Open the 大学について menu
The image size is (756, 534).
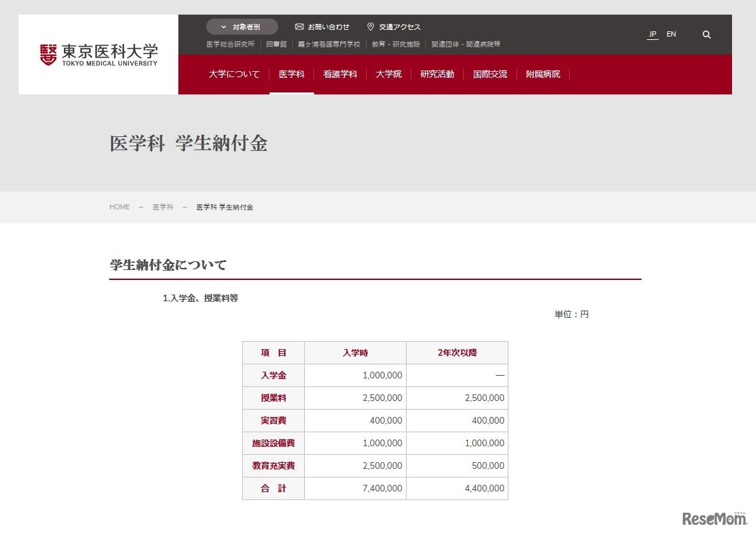234,74
